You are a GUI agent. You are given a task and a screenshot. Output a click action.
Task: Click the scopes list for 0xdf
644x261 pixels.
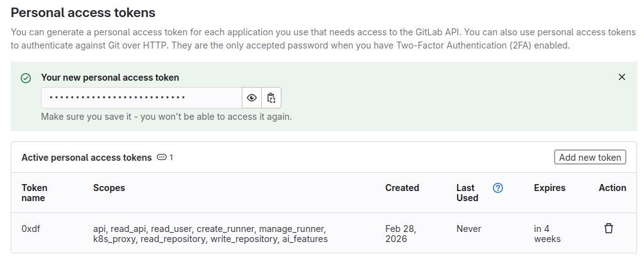click(210, 234)
